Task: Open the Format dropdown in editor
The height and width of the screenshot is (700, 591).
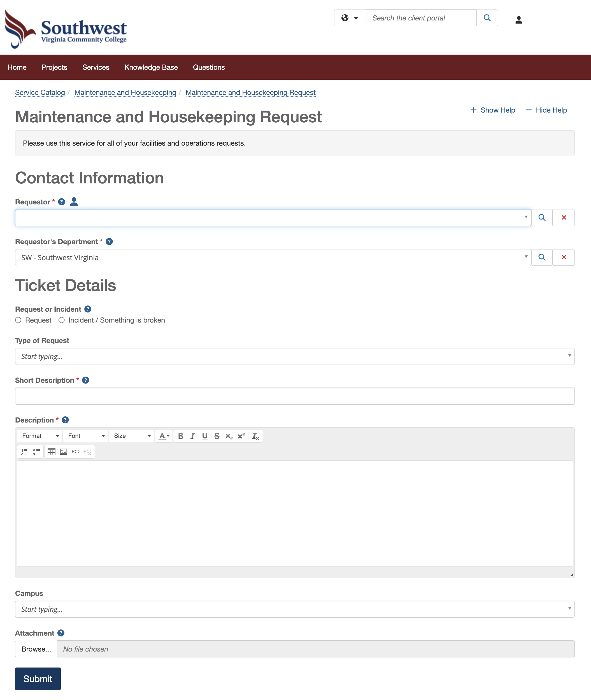Action: pos(39,436)
